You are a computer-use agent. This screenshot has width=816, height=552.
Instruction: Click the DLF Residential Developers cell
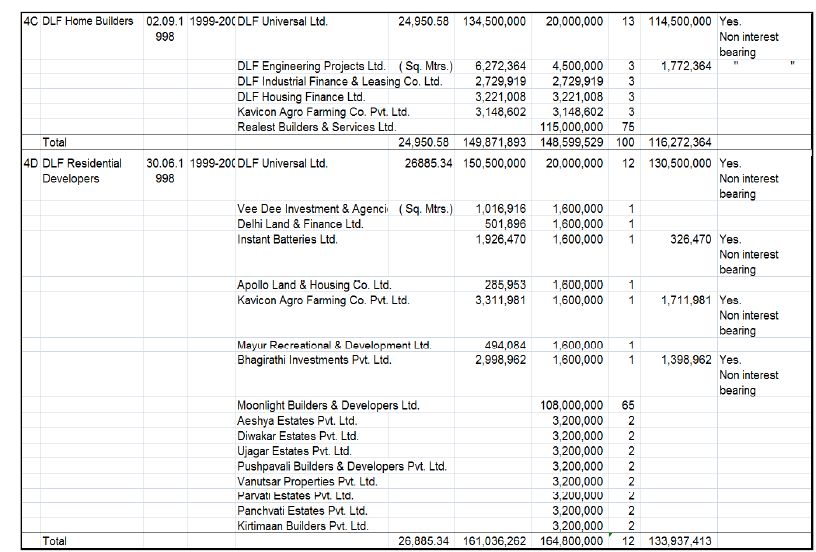[x=82, y=170]
